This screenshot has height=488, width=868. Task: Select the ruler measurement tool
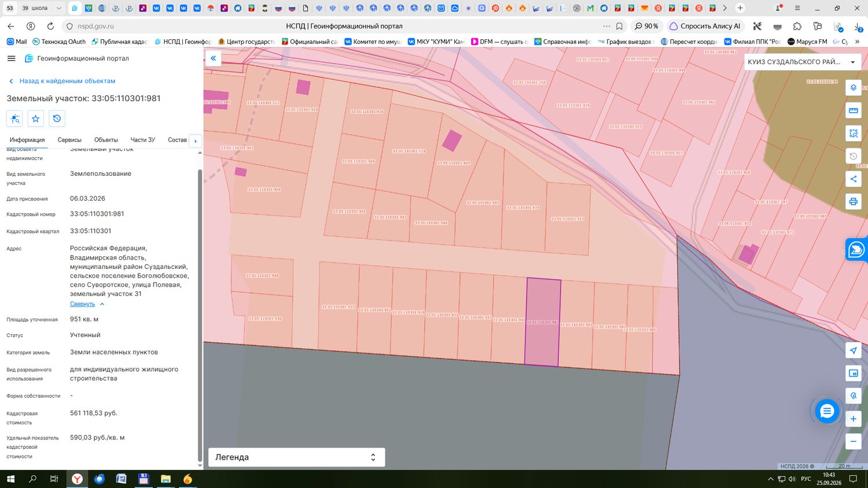click(x=853, y=110)
